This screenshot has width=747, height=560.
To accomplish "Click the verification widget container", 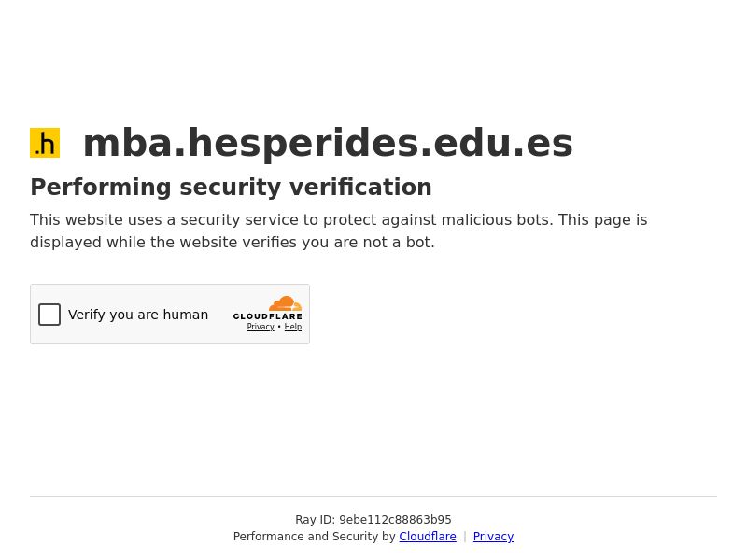I will (x=170, y=314).
